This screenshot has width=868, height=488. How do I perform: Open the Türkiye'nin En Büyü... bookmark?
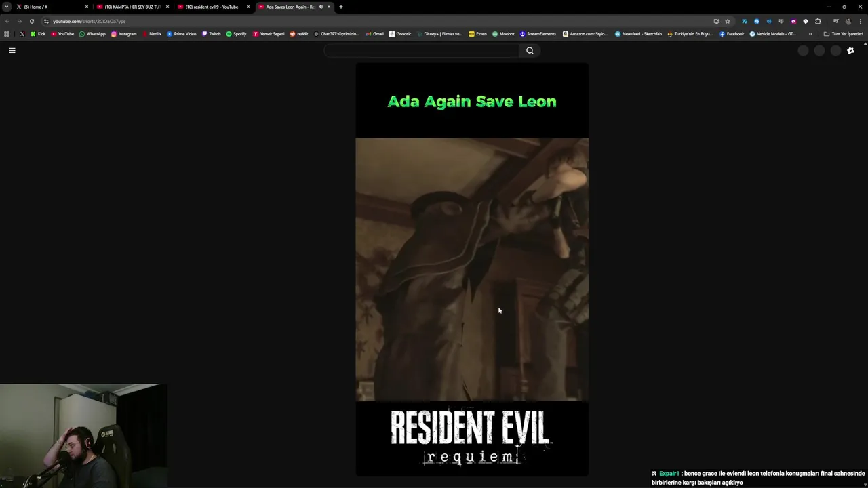[x=690, y=33]
